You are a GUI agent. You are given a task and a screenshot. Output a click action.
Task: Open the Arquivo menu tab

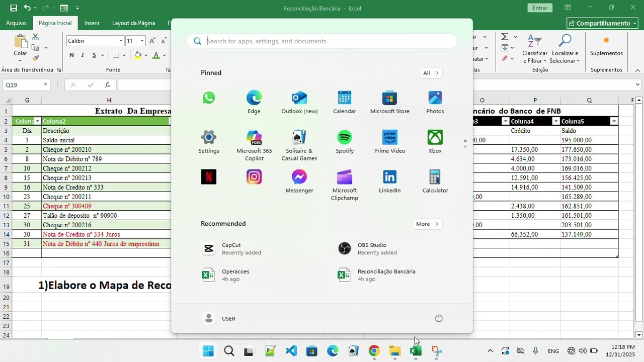(16, 23)
